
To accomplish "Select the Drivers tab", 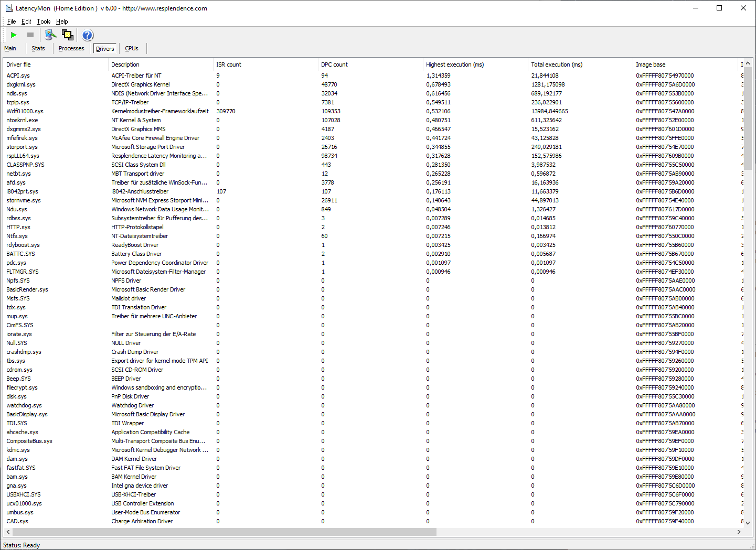I will pyautogui.click(x=105, y=49).
